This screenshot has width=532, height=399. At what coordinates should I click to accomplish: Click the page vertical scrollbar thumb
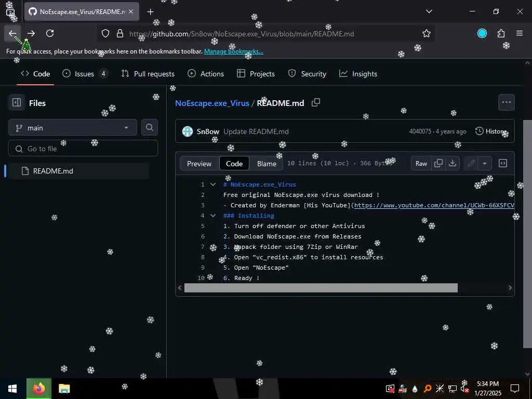pyautogui.click(x=527, y=234)
